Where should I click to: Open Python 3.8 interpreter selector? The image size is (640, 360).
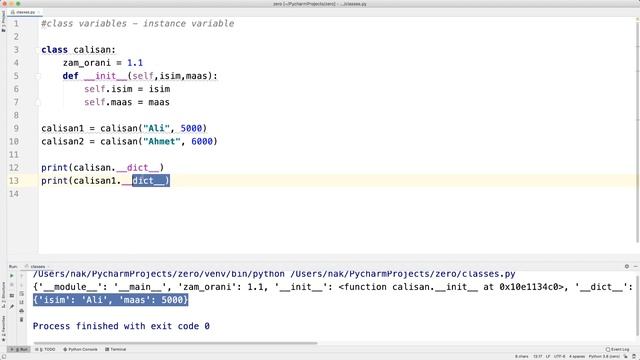click(x=604, y=356)
